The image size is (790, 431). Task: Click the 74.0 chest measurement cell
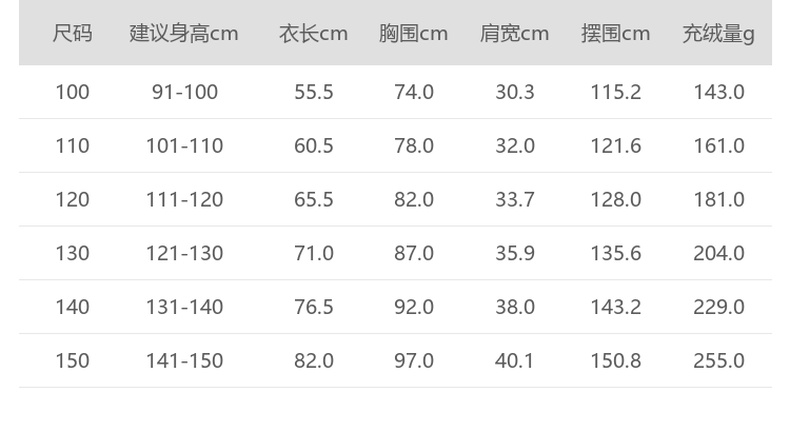point(413,92)
